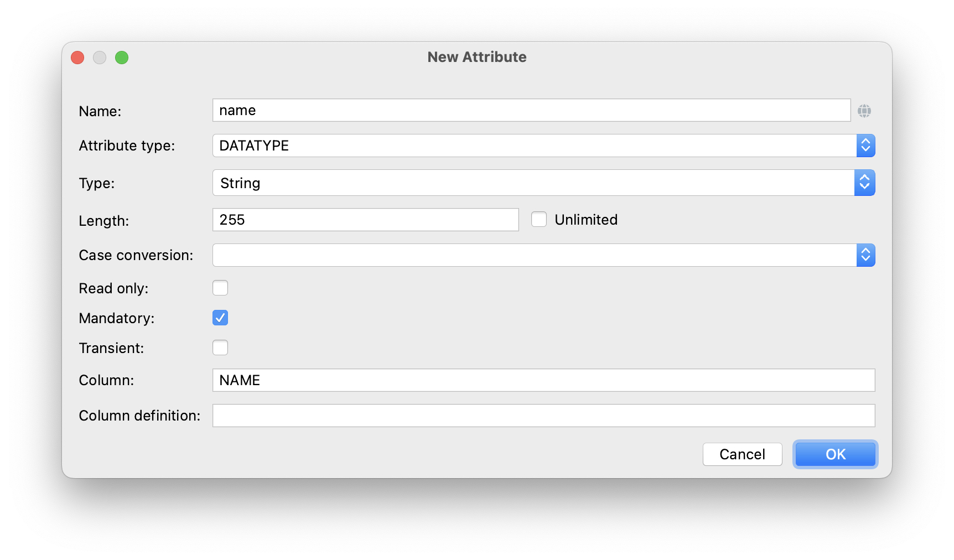Click the Case conversion label text
Viewport: 954px width, 560px height.
point(136,255)
